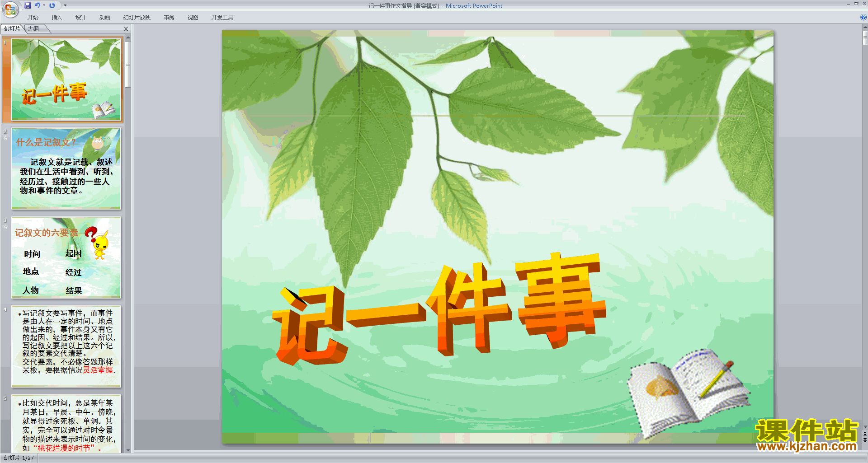The height and width of the screenshot is (463, 868).
Task: Open the 视图 ribbon tab
Action: click(193, 18)
